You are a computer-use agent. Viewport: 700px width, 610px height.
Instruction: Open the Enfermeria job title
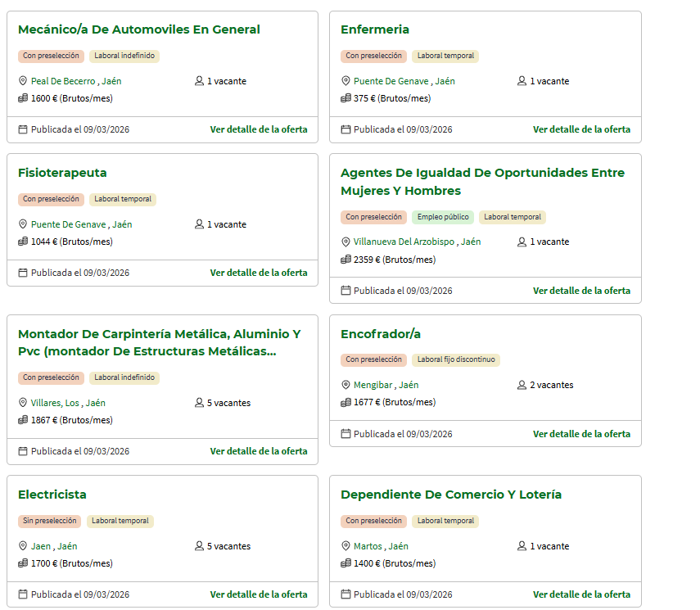pyautogui.click(x=374, y=29)
